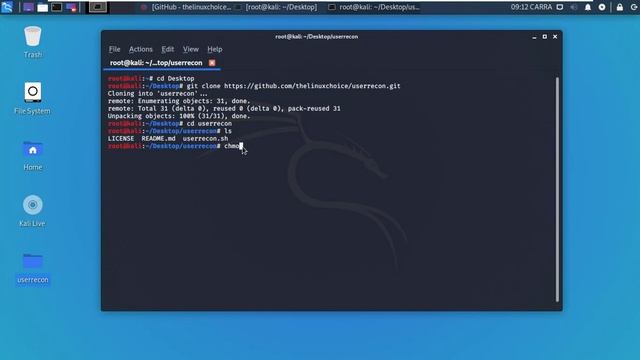Select the Kali Live disc icon
This screenshot has height=360, width=640.
pyautogui.click(x=33, y=211)
